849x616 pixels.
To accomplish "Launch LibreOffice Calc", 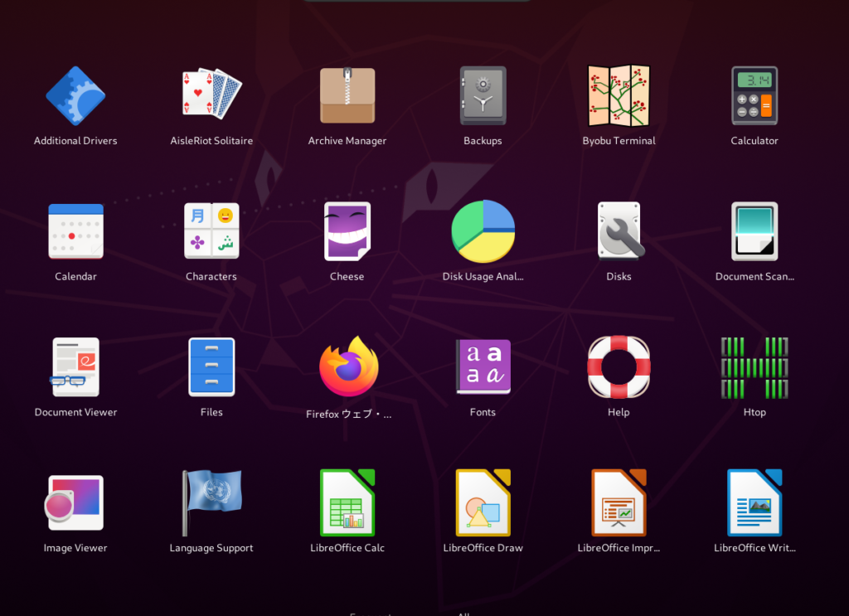I will [347, 503].
